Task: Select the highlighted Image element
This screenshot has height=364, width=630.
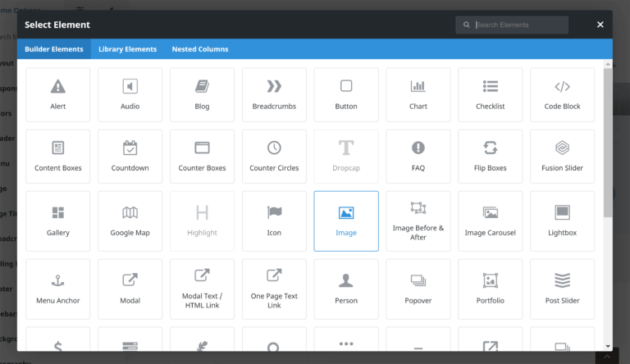Action: pyautogui.click(x=346, y=221)
